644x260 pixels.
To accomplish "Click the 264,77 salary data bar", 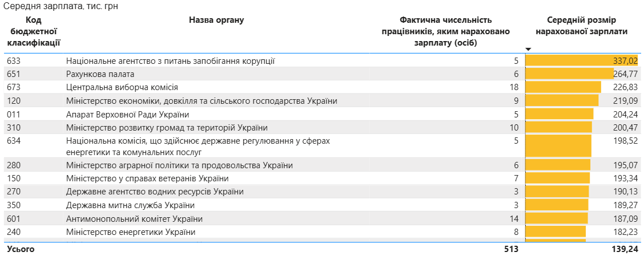I will 569,74.
